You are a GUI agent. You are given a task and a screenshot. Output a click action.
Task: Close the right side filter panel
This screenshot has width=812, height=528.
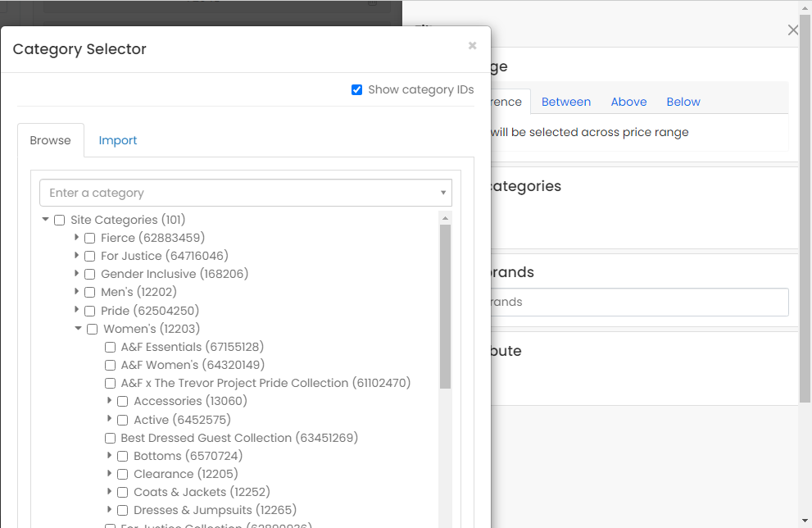(x=792, y=30)
